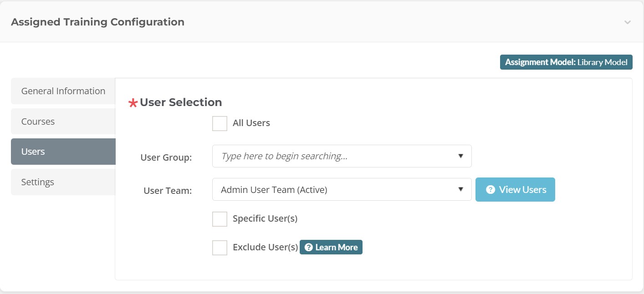Click the Specific User(s) label text
This screenshot has height=294, width=644.
coord(265,218)
